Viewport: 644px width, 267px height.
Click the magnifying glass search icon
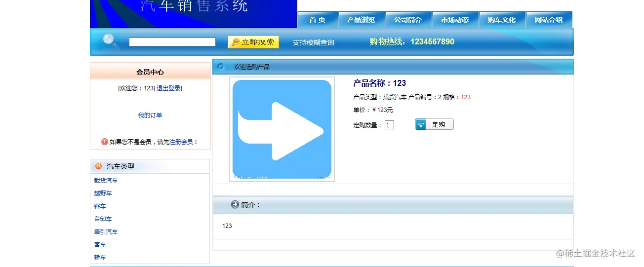point(111,41)
